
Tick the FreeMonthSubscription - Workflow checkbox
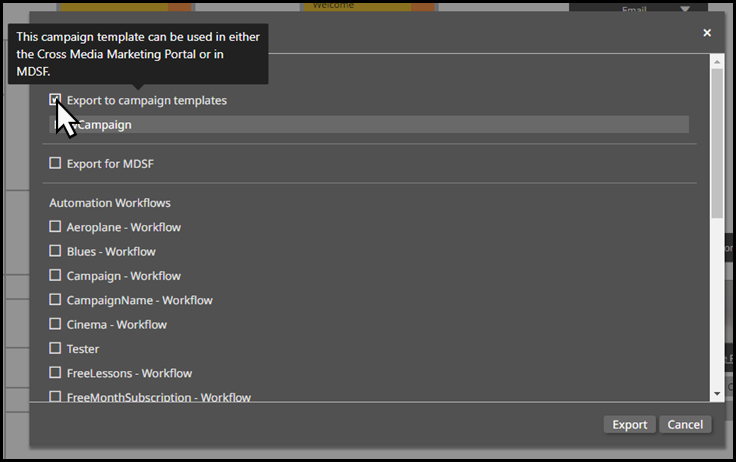[56, 396]
